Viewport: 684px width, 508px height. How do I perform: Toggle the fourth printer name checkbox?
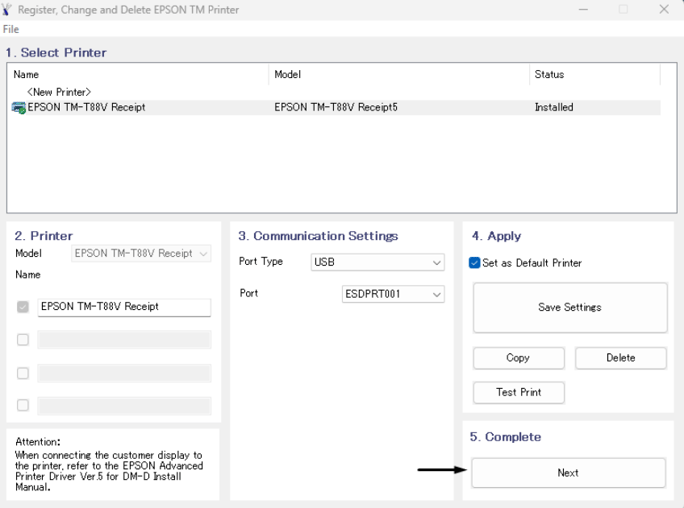click(x=23, y=405)
